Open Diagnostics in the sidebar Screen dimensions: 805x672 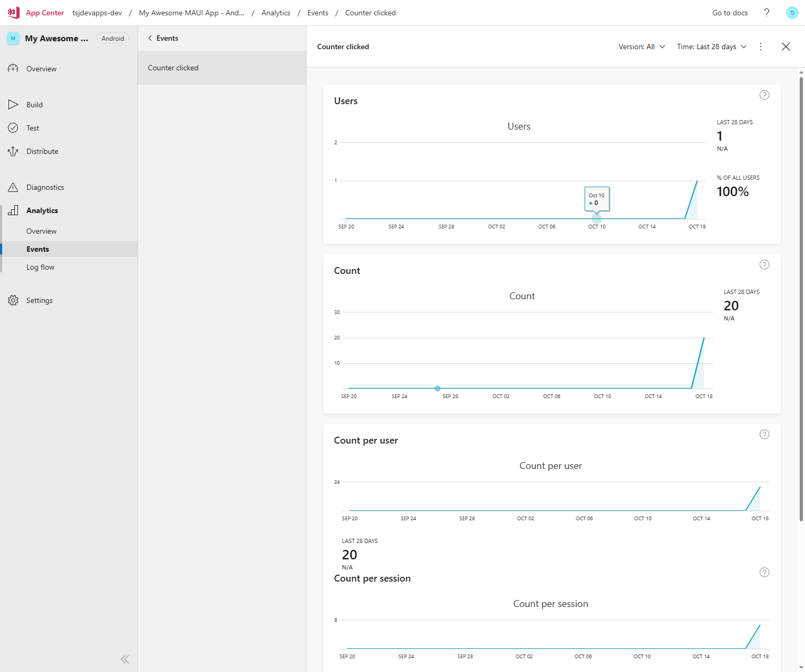point(45,187)
